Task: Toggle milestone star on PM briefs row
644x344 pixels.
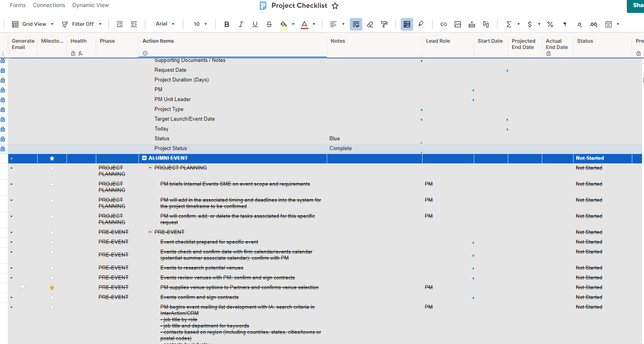Action: pyautogui.click(x=52, y=184)
